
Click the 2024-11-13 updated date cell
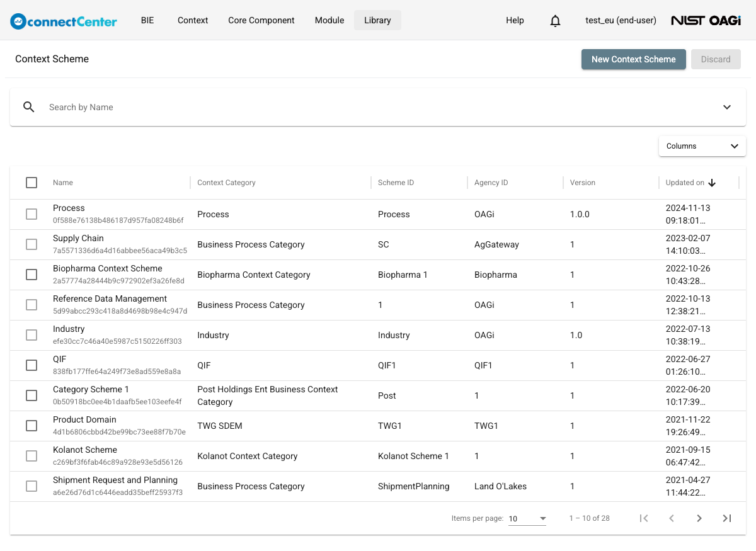pos(688,214)
